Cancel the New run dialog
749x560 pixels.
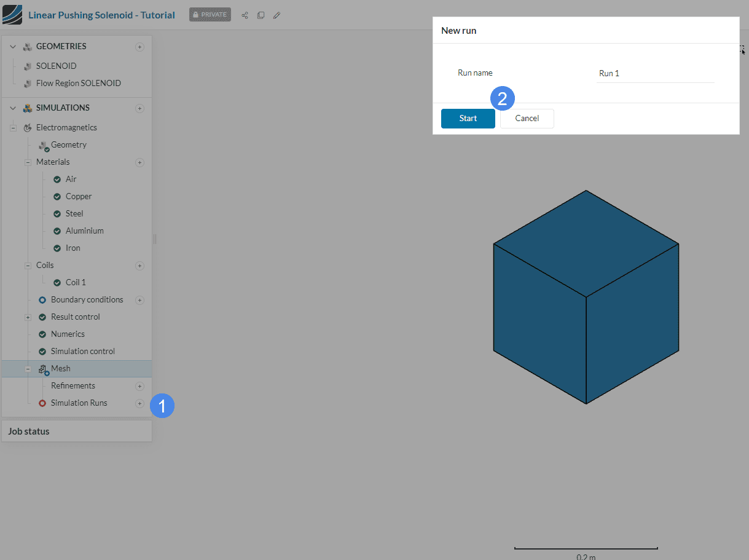[x=527, y=119]
